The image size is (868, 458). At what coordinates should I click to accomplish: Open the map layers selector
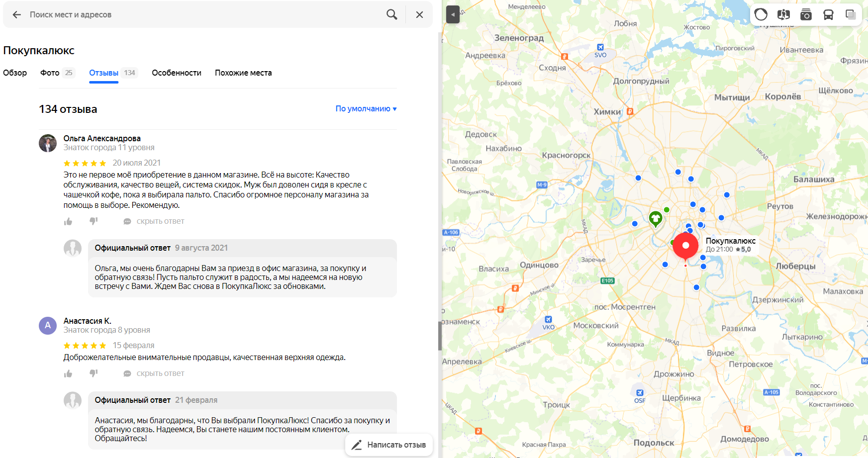(851, 14)
